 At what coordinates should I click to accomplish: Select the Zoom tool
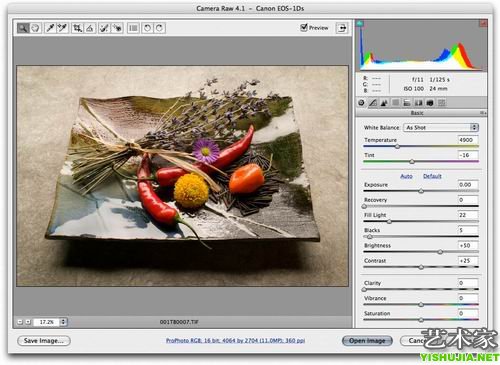[x=23, y=28]
